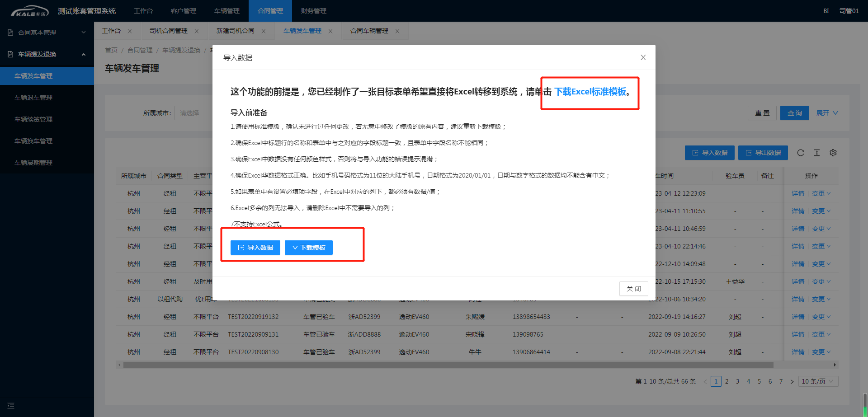Click the next page arrow in pagination
868x417 pixels.
click(x=792, y=382)
